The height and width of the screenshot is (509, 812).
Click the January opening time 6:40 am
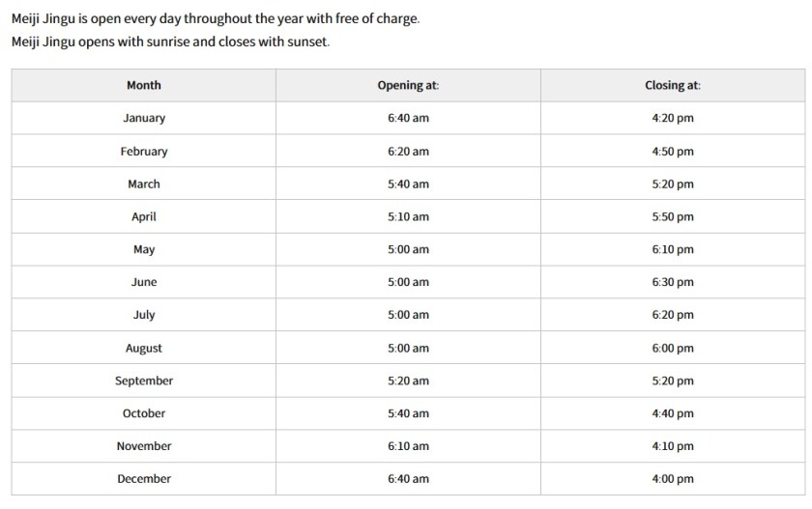(408, 118)
